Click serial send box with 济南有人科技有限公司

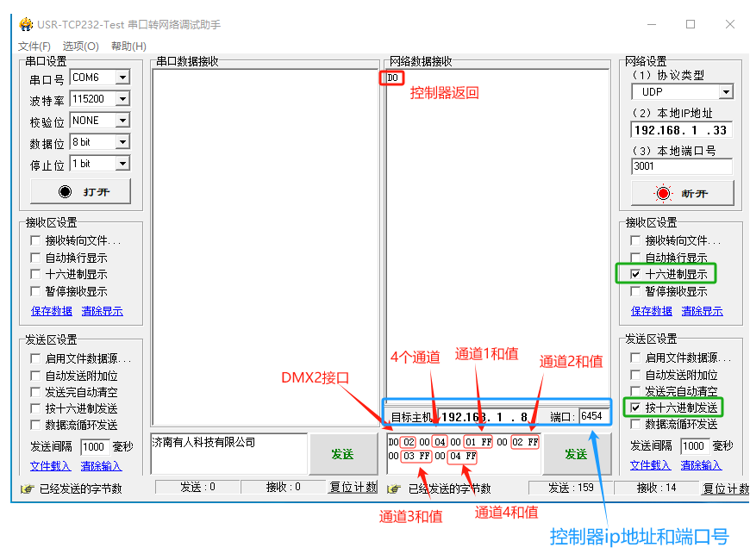click(229, 453)
